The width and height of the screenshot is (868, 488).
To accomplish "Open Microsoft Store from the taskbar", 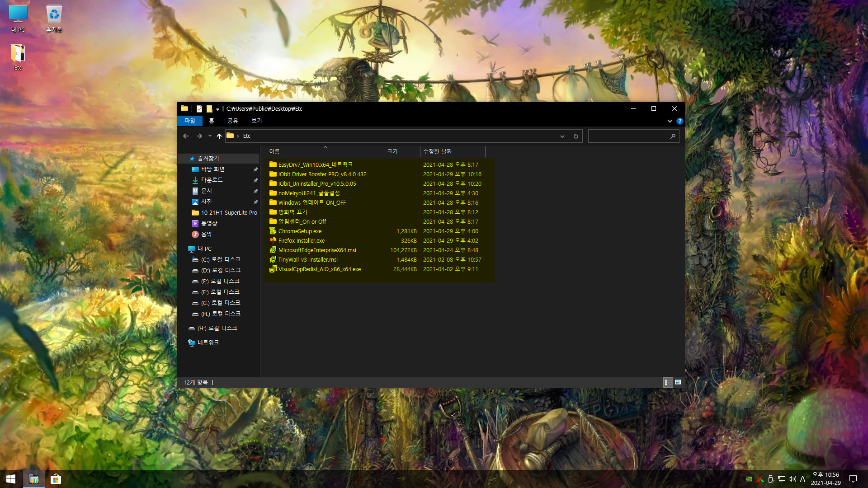I will click(56, 479).
